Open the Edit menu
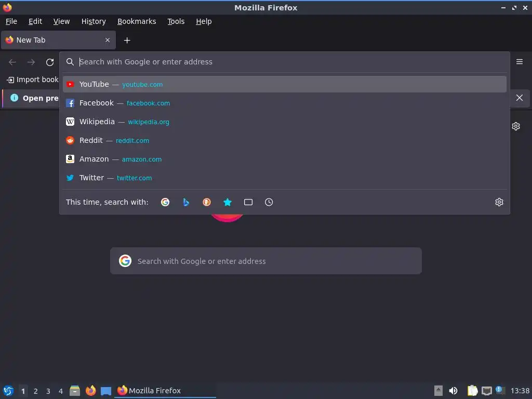Viewport: 532px width, 399px height. pyautogui.click(x=35, y=21)
